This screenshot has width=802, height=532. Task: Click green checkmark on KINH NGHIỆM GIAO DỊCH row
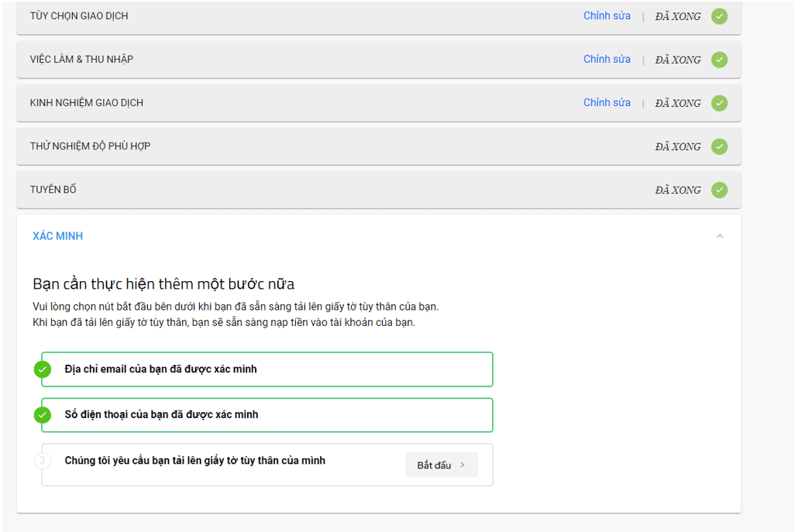click(x=719, y=103)
